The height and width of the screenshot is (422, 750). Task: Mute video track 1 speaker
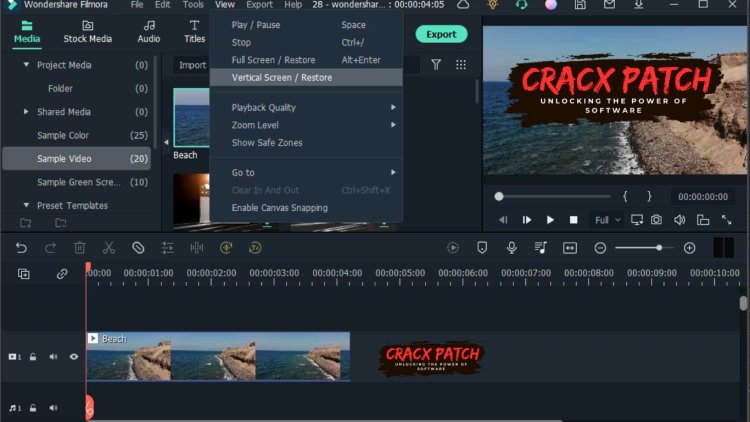point(53,357)
